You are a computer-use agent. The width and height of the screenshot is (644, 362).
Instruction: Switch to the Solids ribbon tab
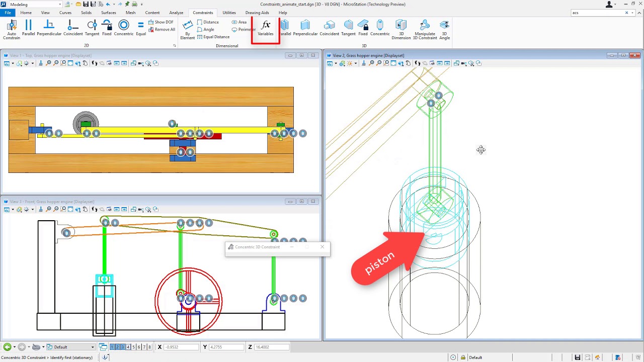[x=86, y=13]
